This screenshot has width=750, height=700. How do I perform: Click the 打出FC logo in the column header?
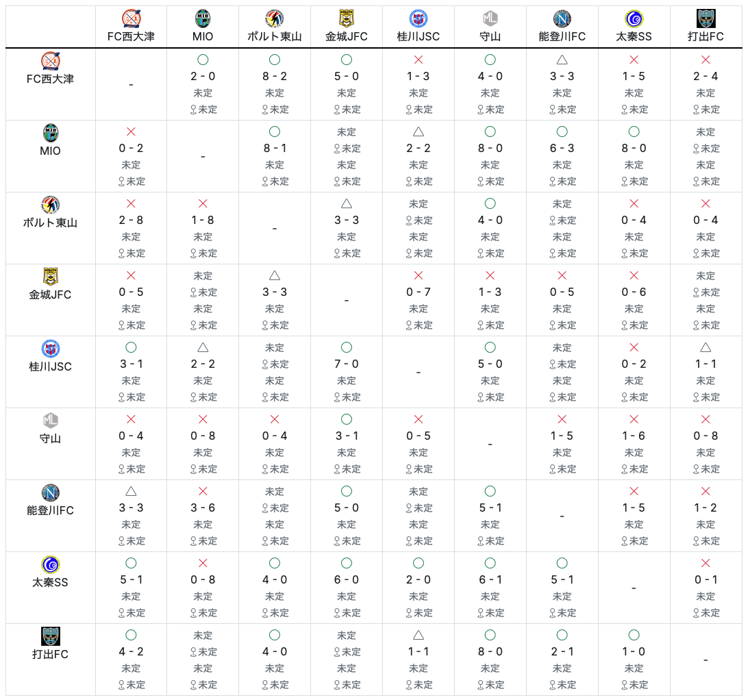[706, 18]
